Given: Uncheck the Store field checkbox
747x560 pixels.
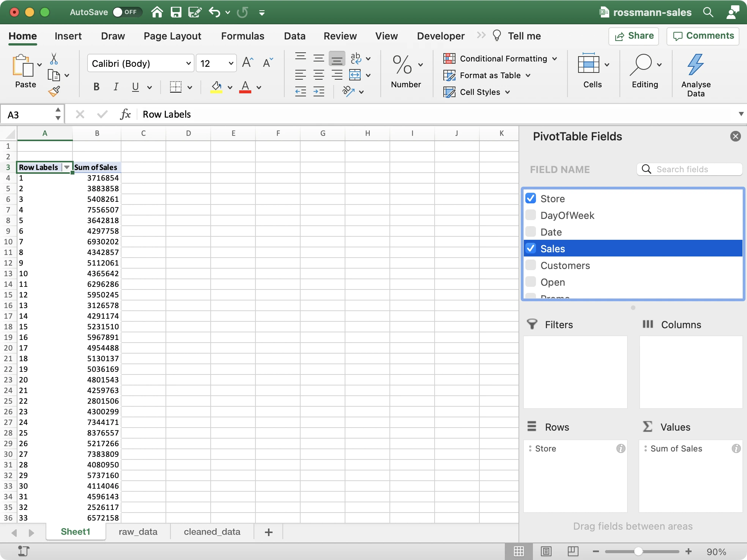Looking at the screenshot, I should [531, 198].
